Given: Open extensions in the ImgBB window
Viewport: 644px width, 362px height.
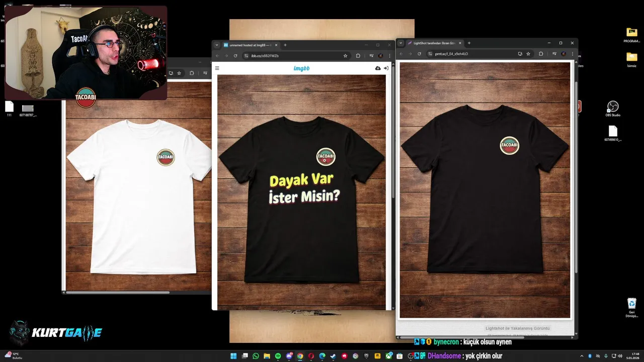Looking at the screenshot, I should (x=358, y=56).
